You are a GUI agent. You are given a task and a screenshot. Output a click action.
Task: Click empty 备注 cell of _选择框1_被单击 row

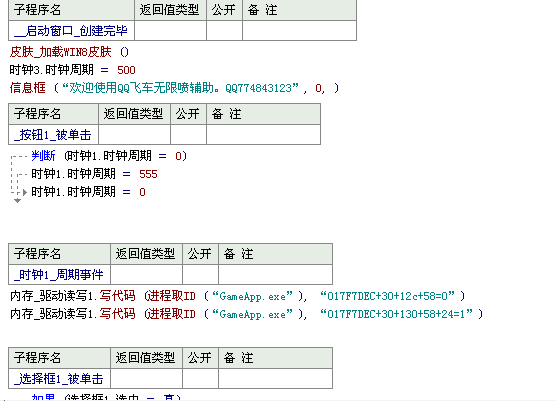(275, 379)
